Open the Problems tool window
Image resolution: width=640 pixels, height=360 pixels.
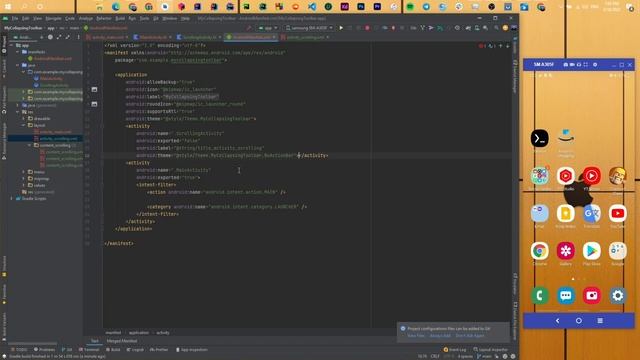[44, 350]
